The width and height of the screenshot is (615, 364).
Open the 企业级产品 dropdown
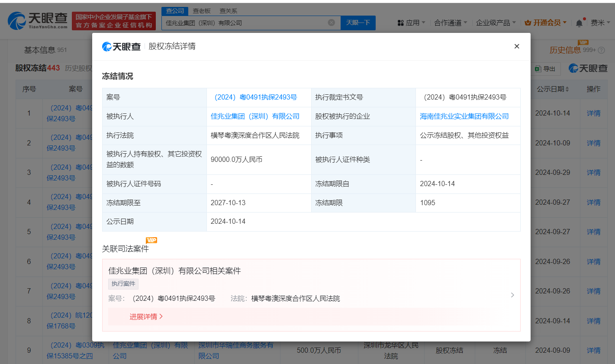[496, 23]
